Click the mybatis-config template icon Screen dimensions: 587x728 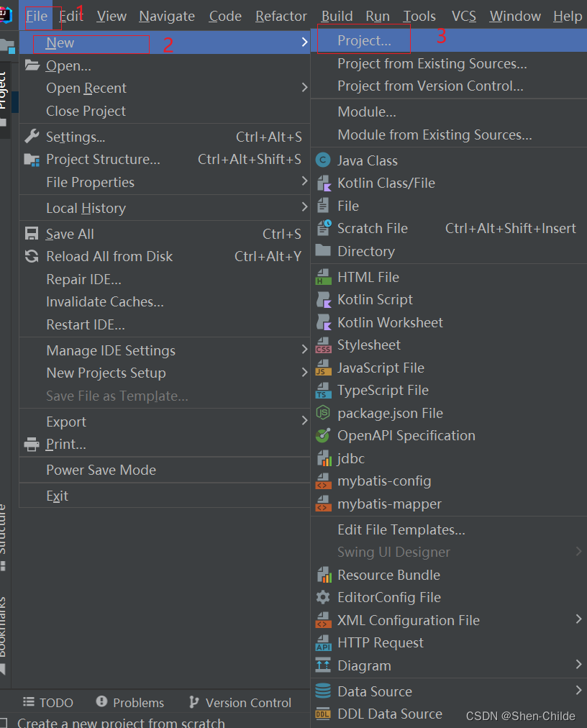[323, 481]
